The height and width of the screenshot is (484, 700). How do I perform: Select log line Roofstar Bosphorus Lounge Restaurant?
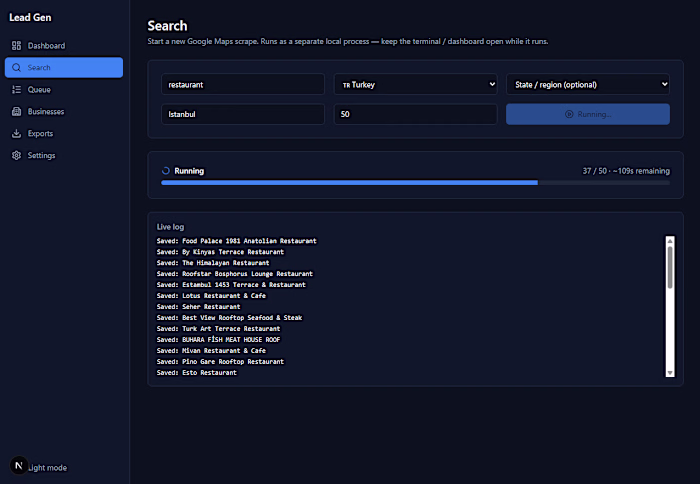coord(234,274)
